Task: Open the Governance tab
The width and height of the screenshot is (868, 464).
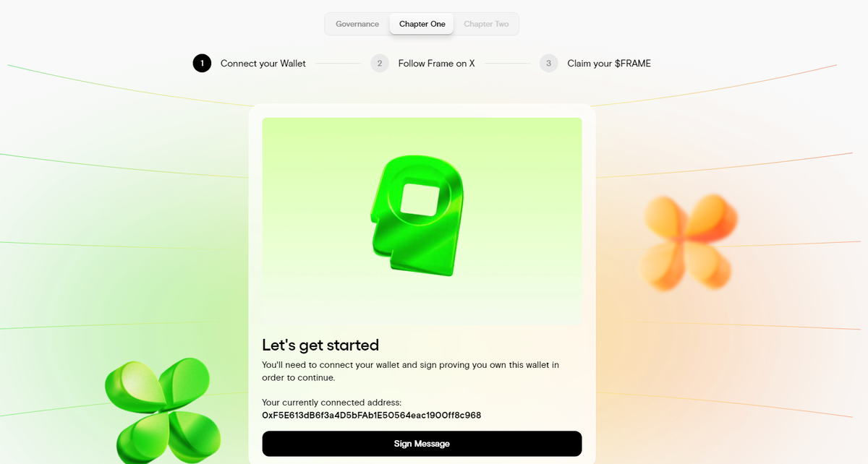Action: (357, 24)
